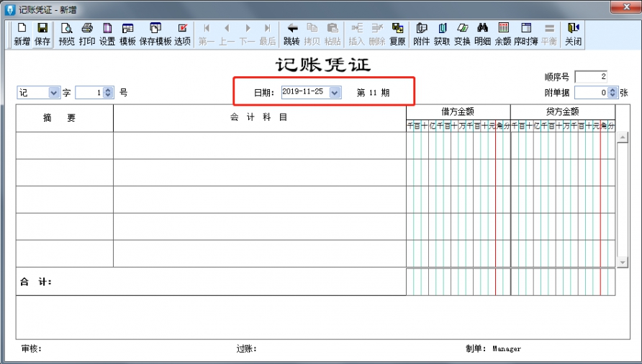Click first row 会计科目 account cell
This screenshot has width=642, height=364.
(x=260, y=145)
